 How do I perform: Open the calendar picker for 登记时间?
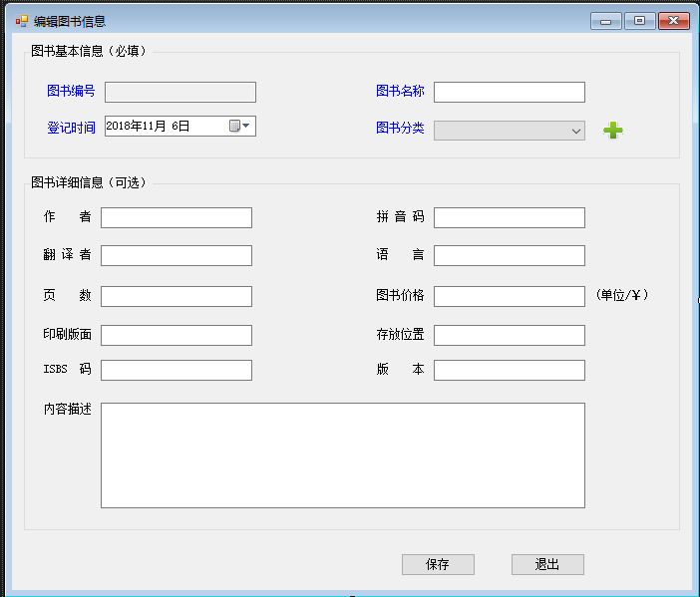(239, 126)
